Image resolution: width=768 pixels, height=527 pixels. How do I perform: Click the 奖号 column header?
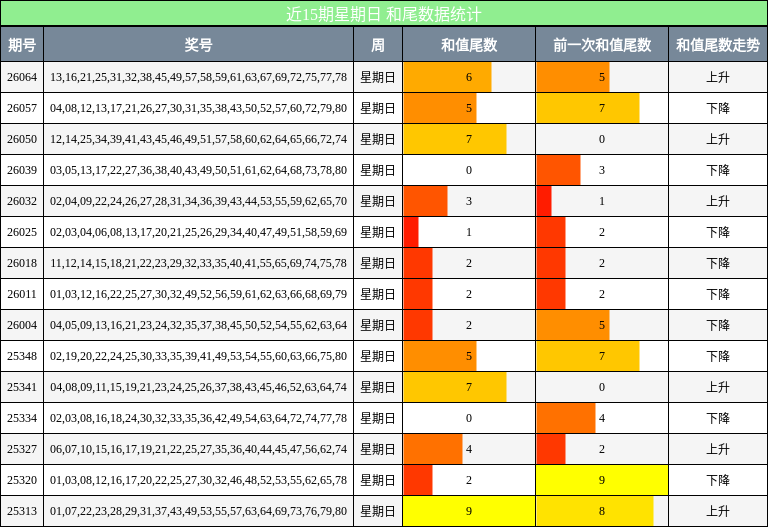pos(198,45)
